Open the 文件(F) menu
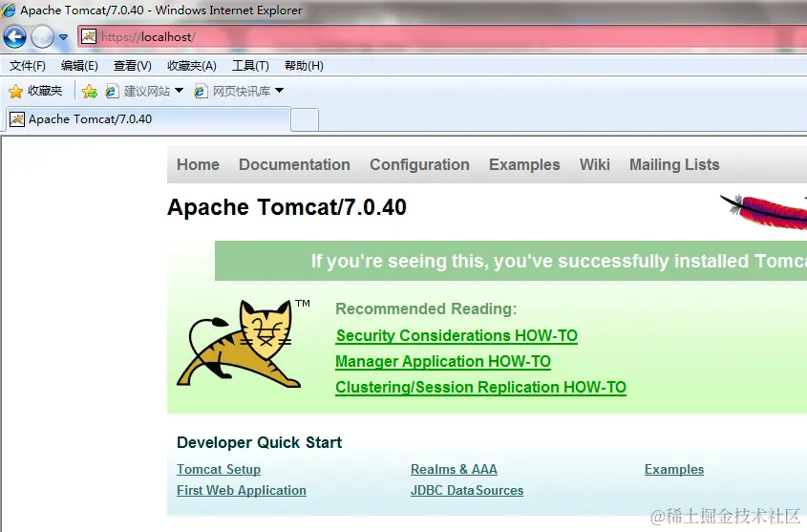The image size is (807, 532). [28, 66]
